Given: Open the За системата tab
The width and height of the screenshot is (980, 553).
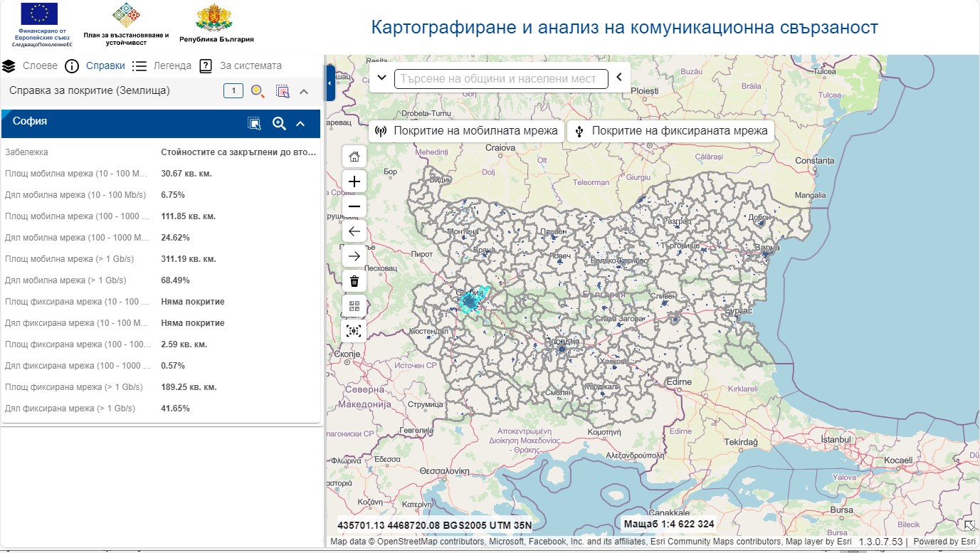Looking at the screenshot, I should 251,65.
